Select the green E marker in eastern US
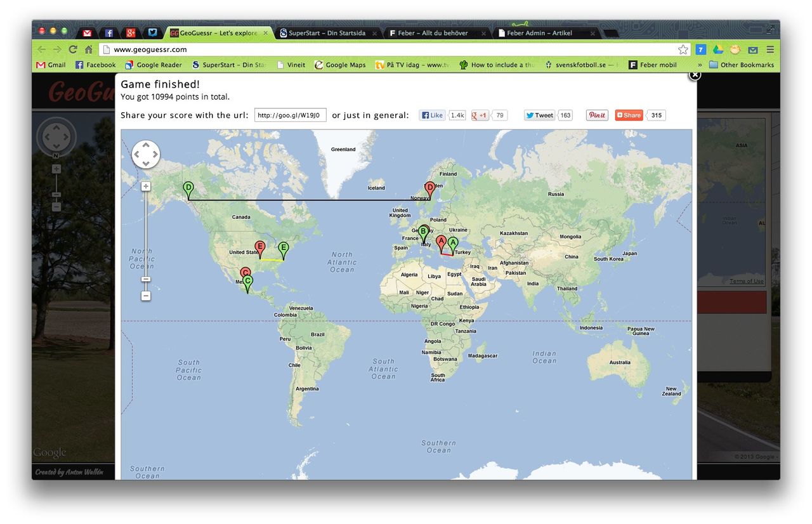 pyautogui.click(x=284, y=251)
